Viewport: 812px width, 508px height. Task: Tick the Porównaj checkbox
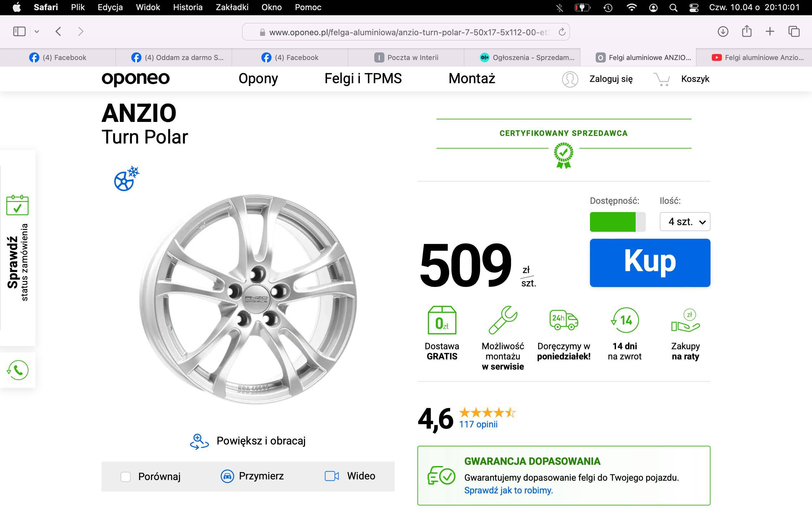point(126,477)
